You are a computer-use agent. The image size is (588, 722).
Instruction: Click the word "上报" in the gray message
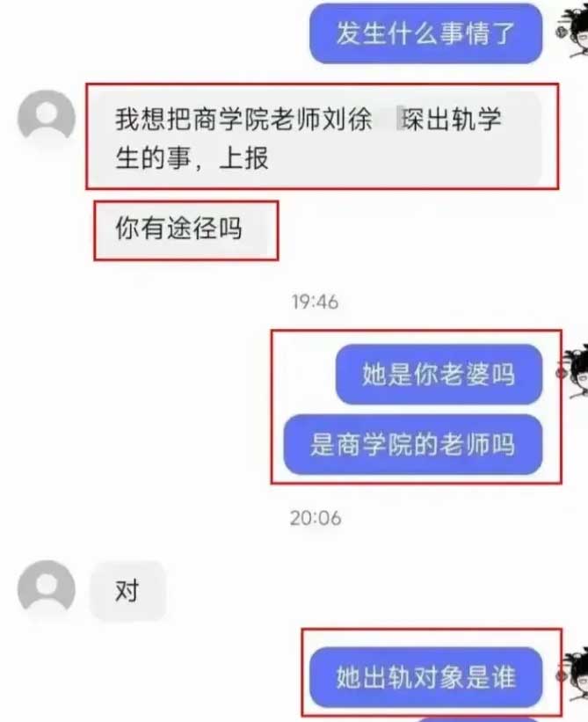coord(244,158)
